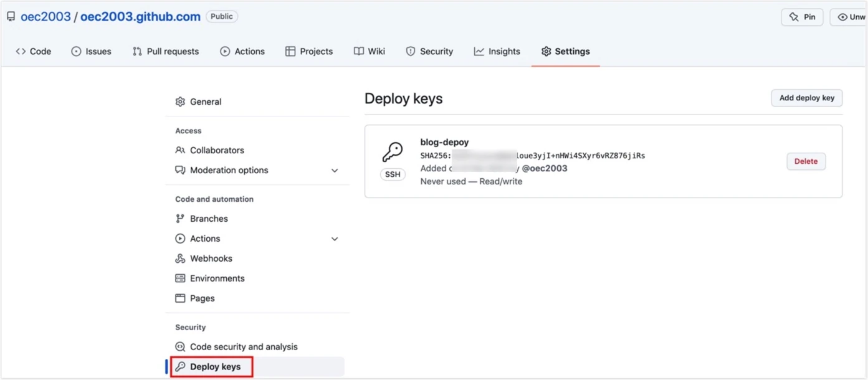The image size is (868, 380).
Task: Open Insights graph icon tab
Action: (x=479, y=52)
